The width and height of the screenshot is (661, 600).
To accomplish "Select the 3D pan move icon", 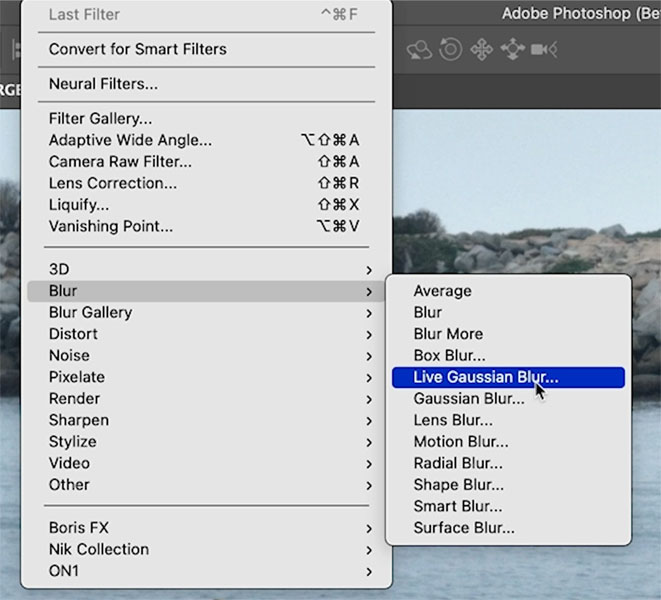I will click(x=482, y=50).
